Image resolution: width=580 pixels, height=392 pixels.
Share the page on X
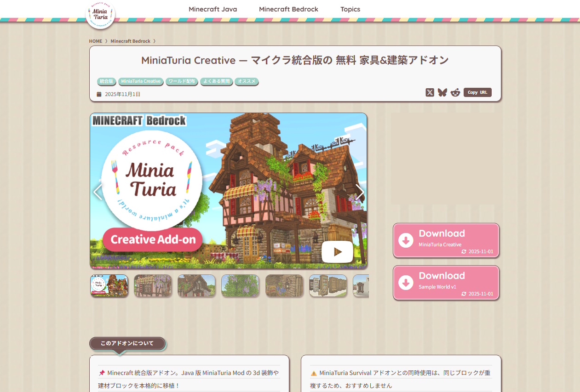[x=430, y=92]
